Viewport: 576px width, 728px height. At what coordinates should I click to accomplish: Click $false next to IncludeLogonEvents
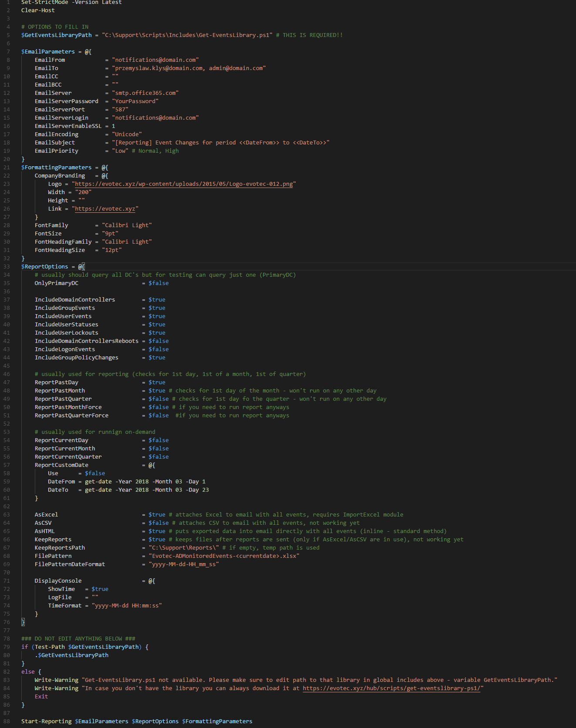coord(158,349)
